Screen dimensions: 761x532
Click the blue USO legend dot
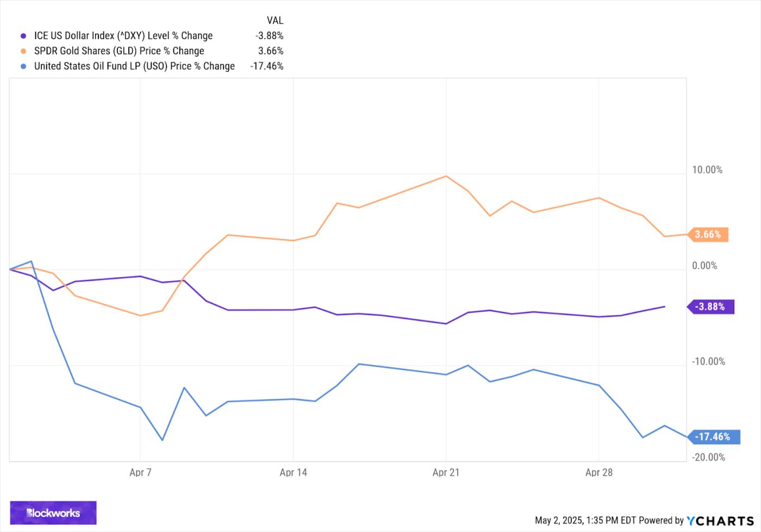(23, 66)
